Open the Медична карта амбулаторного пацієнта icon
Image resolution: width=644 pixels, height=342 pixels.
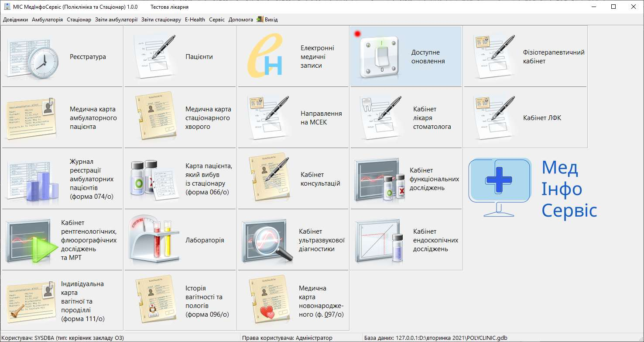[x=31, y=117]
